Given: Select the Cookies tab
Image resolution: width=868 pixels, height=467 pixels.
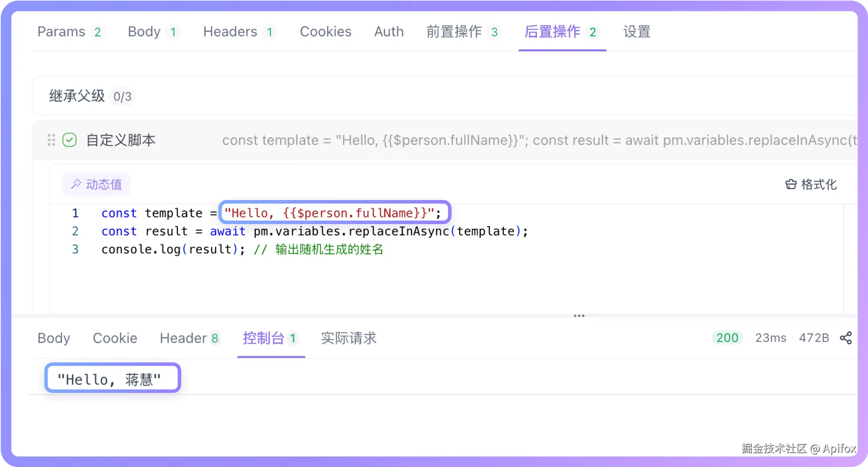Looking at the screenshot, I should pos(325,32).
